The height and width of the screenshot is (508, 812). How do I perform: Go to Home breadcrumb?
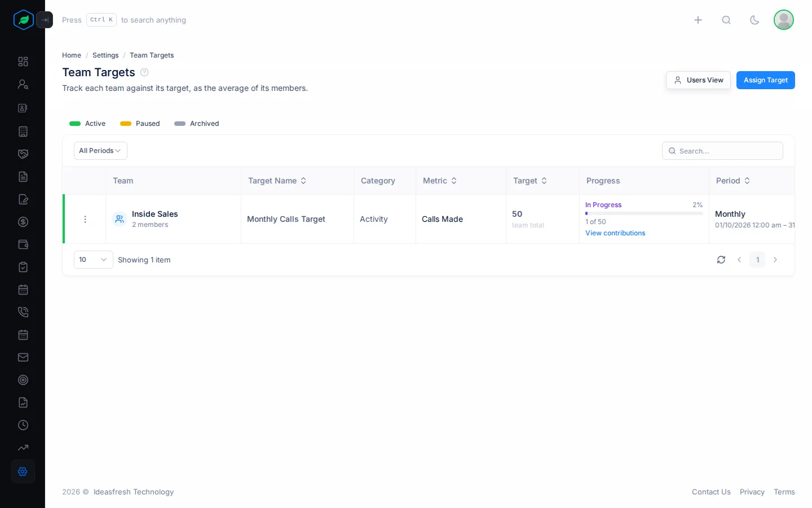[x=72, y=55]
